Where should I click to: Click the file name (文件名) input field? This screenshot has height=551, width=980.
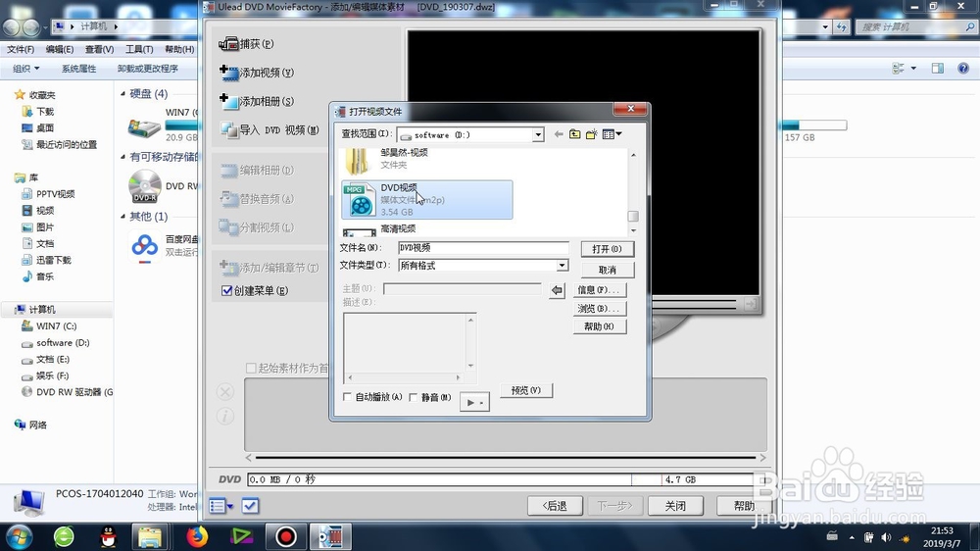483,248
